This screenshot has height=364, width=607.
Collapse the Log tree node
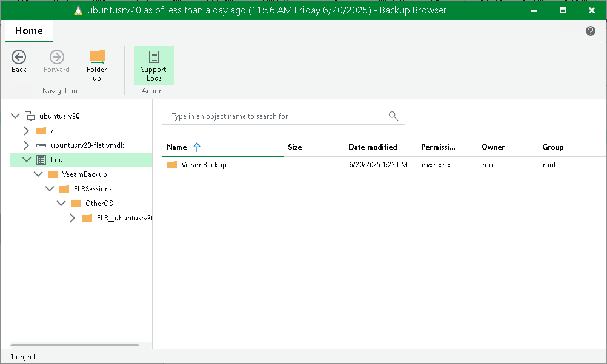click(x=27, y=159)
